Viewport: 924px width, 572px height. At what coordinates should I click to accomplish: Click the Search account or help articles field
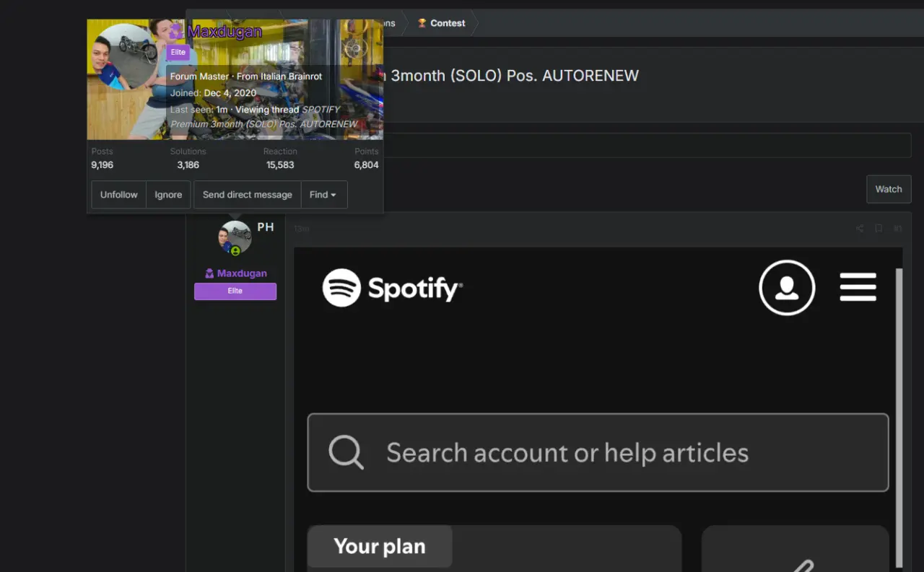(598, 452)
